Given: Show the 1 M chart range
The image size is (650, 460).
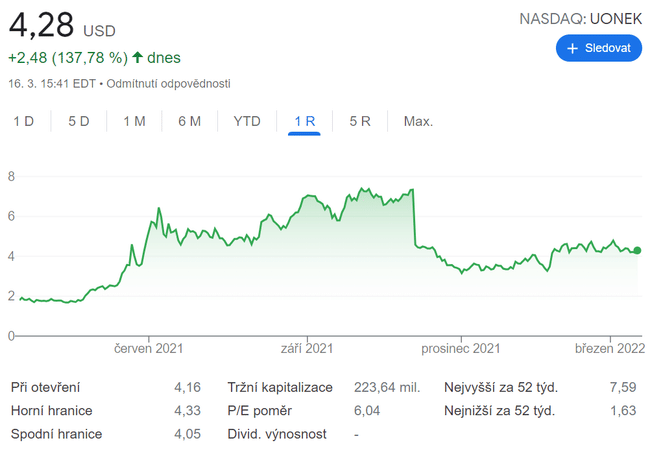Looking at the screenshot, I should [x=134, y=121].
